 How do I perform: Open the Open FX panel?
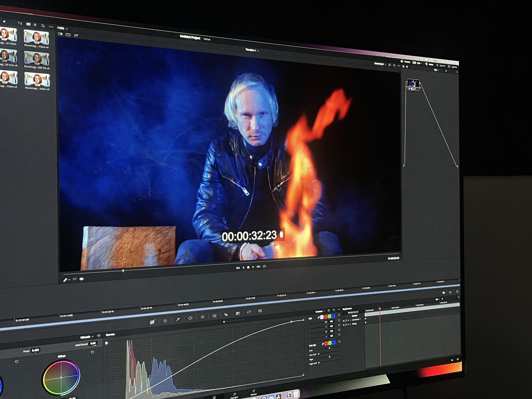[x=441, y=65]
